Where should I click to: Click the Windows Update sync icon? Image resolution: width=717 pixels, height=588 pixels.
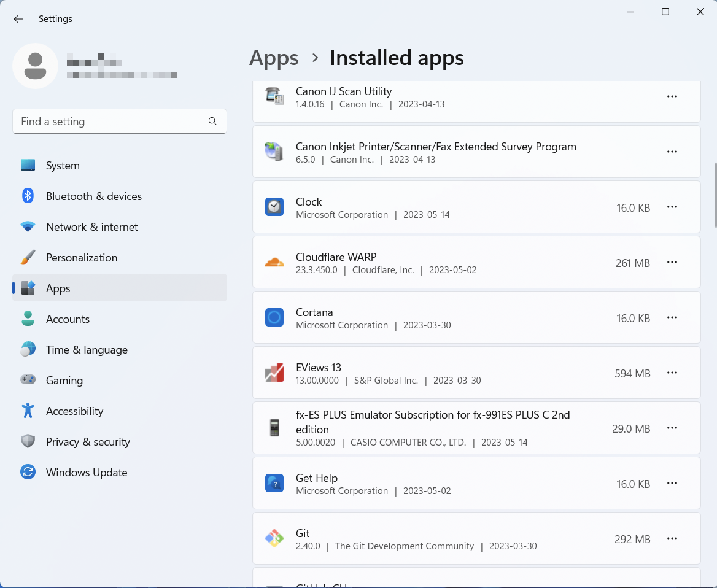[28, 472]
